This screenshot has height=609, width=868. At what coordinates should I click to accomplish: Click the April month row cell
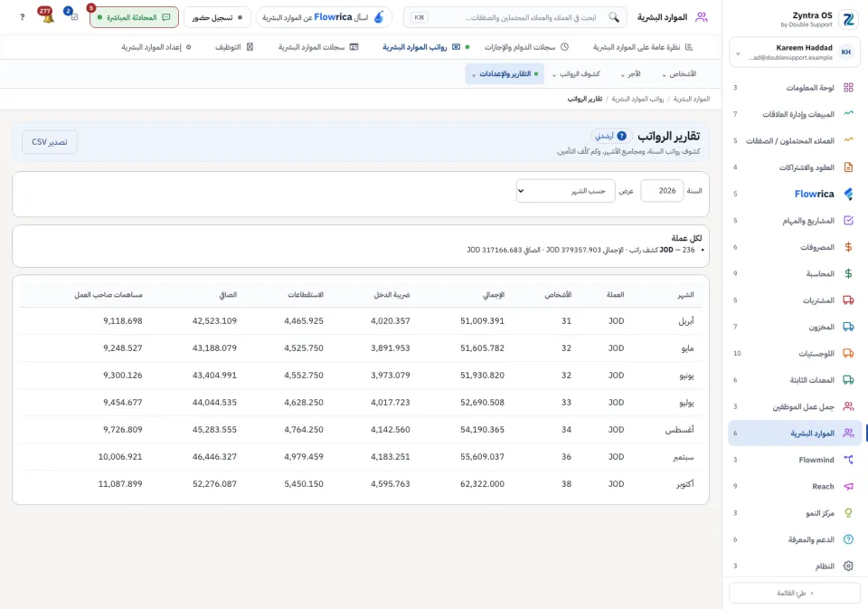[x=686, y=321]
